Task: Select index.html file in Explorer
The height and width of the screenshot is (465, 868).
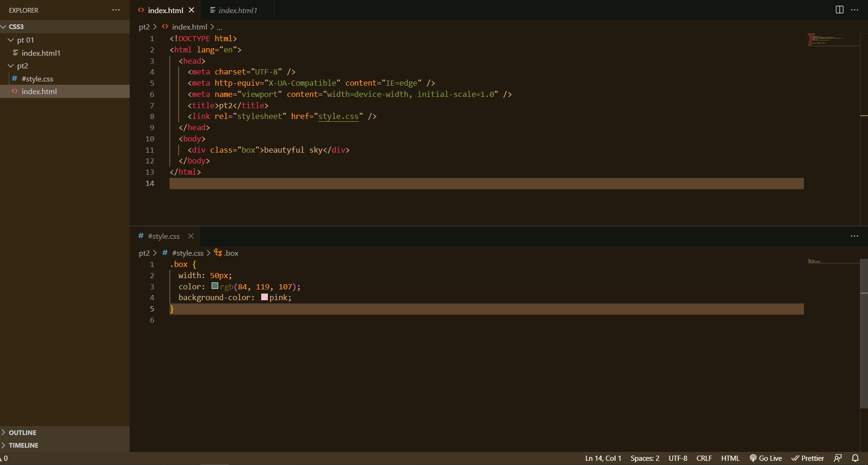Action: tap(65, 91)
